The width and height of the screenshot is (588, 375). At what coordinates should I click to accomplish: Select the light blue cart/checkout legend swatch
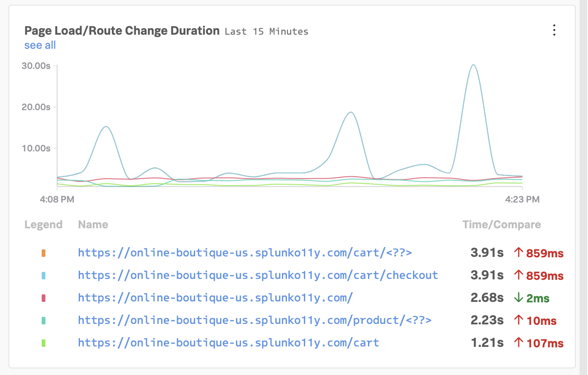(44, 276)
